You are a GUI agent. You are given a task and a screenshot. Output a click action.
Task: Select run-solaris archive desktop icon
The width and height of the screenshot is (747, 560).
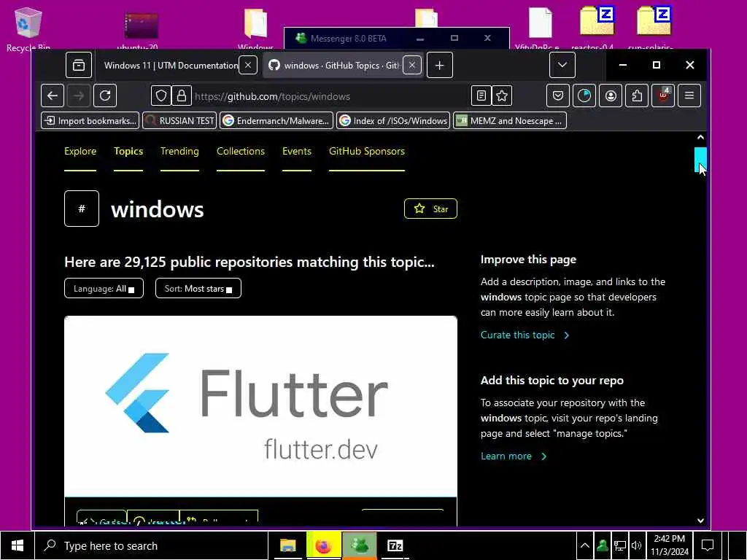tap(654, 28)
